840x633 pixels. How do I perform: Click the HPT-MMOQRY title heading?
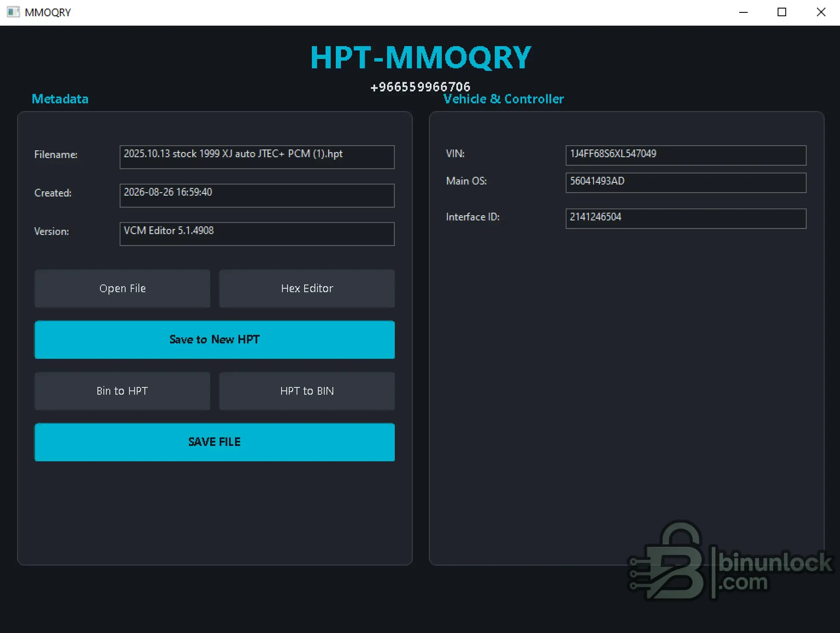[x=420, y=58]
